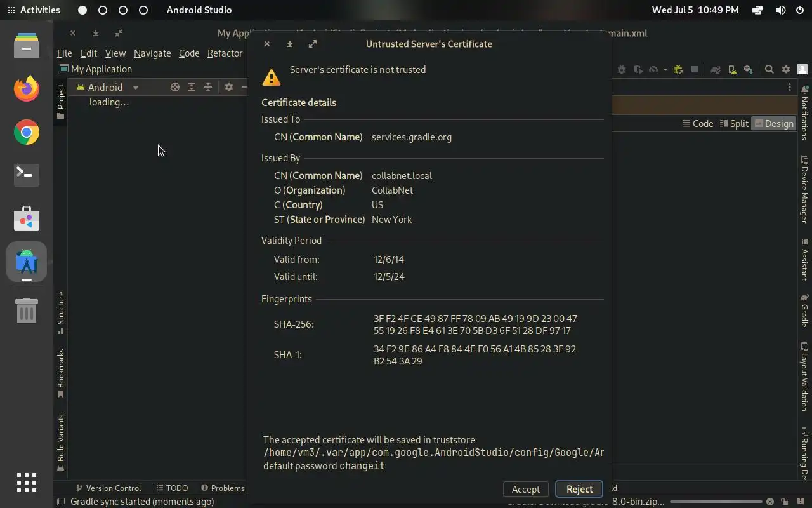Viewport: 812px width, 508px height.
Task: Click the tool window quick-access status icon
Action: pos(61,502)
